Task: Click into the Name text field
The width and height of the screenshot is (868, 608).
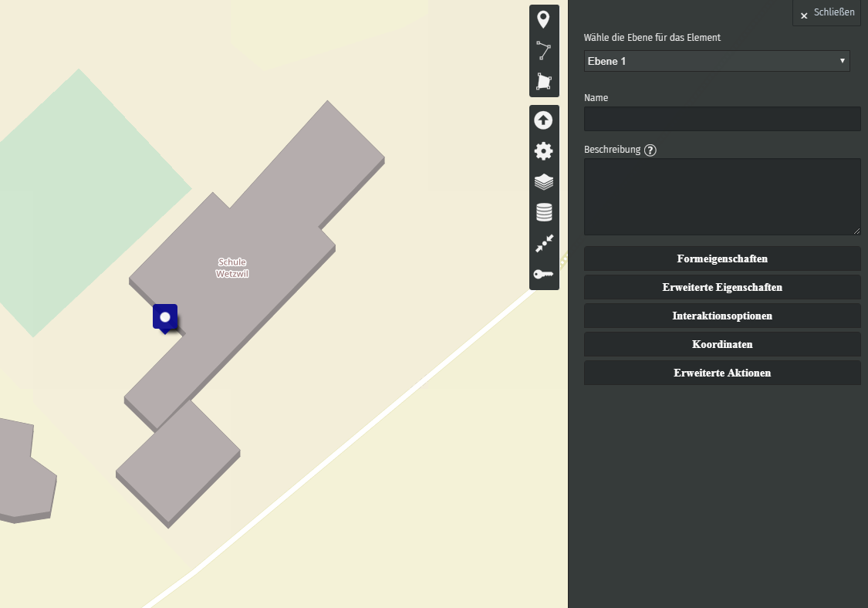Action: click(x=722, y=119)
